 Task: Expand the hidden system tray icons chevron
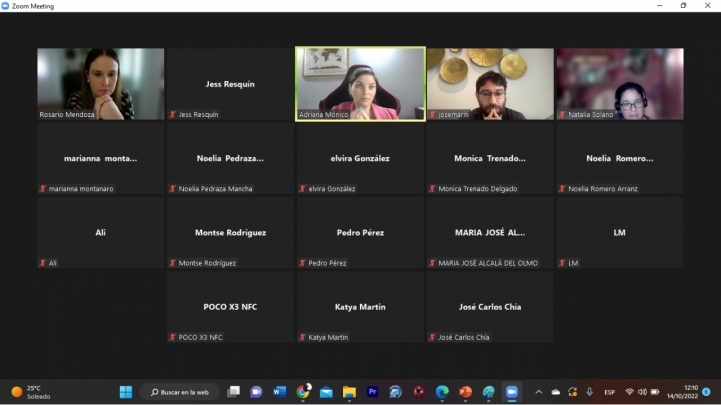pyautogui.click(x=538, y=392)
